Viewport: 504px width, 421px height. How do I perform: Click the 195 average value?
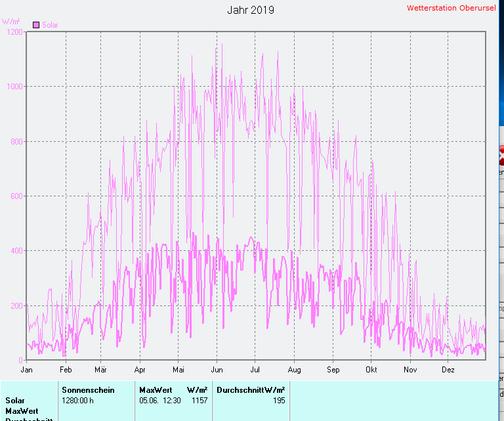(279, 401)
